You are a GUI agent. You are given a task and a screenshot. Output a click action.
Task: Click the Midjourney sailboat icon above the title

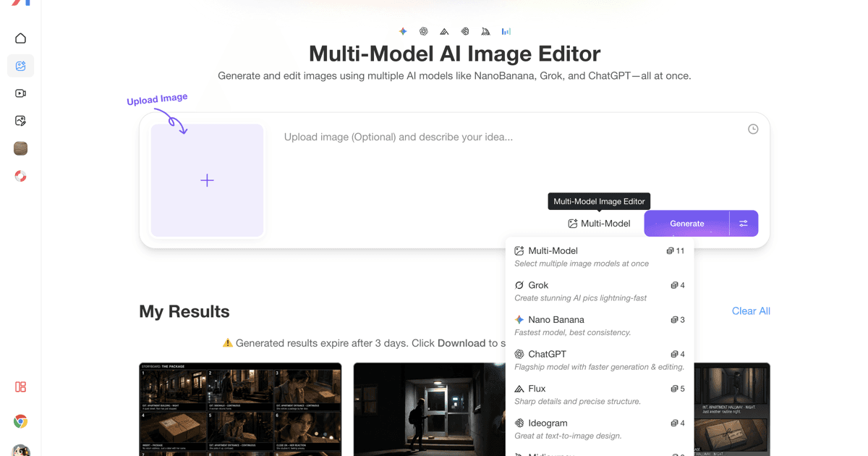point(485,31)
